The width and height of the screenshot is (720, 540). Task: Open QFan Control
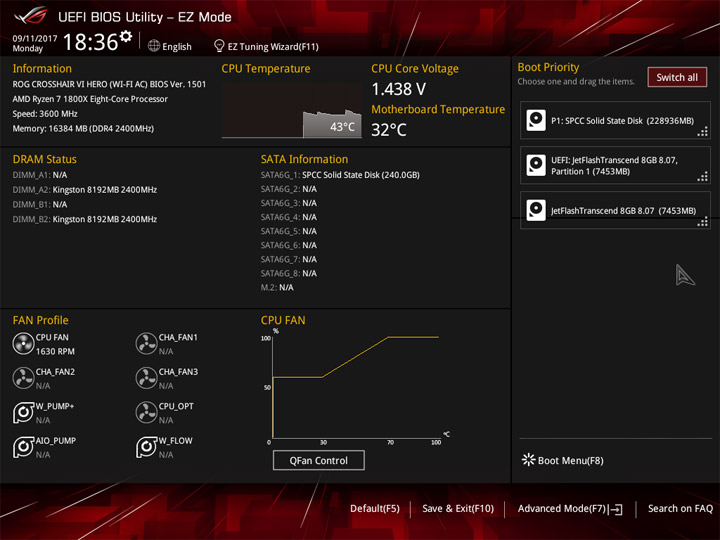tap(319, 460)
